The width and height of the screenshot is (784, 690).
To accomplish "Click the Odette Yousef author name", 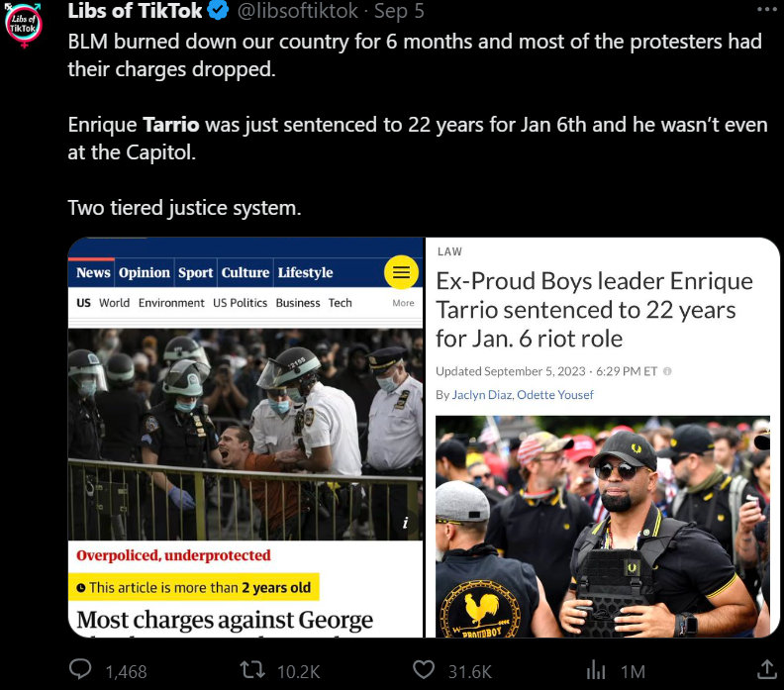I will [555, 395].
